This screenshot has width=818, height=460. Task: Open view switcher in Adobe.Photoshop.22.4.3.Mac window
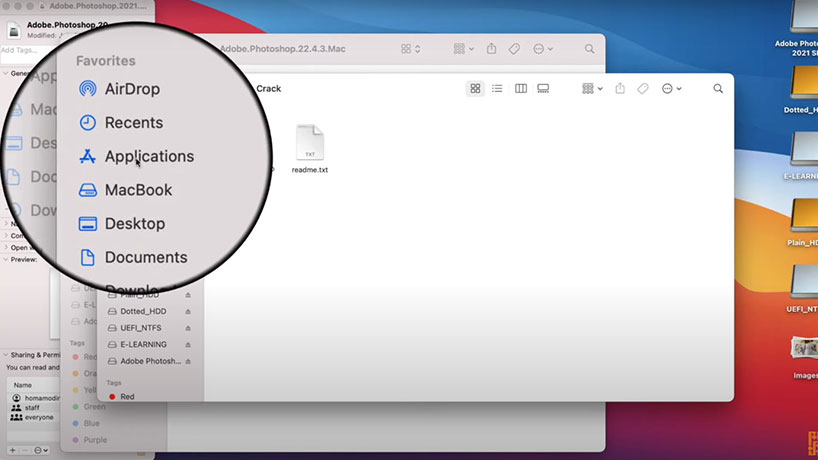click(411, 49)
